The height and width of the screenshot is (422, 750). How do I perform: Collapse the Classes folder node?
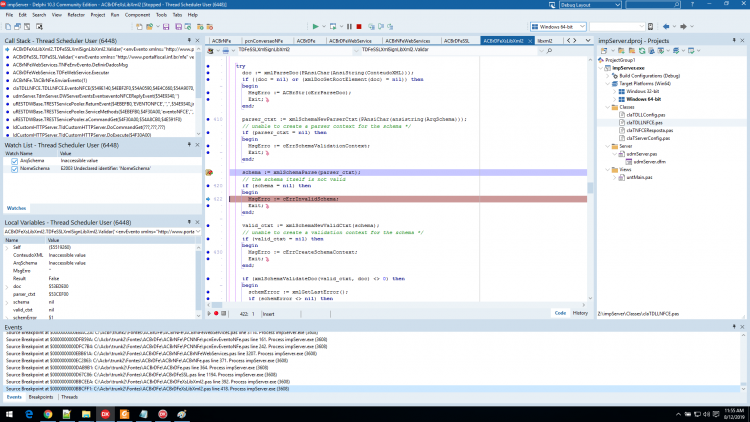coord(608,107)
